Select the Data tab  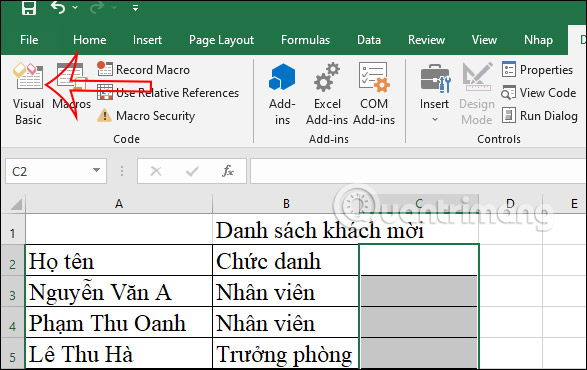[x=369, y=40]
